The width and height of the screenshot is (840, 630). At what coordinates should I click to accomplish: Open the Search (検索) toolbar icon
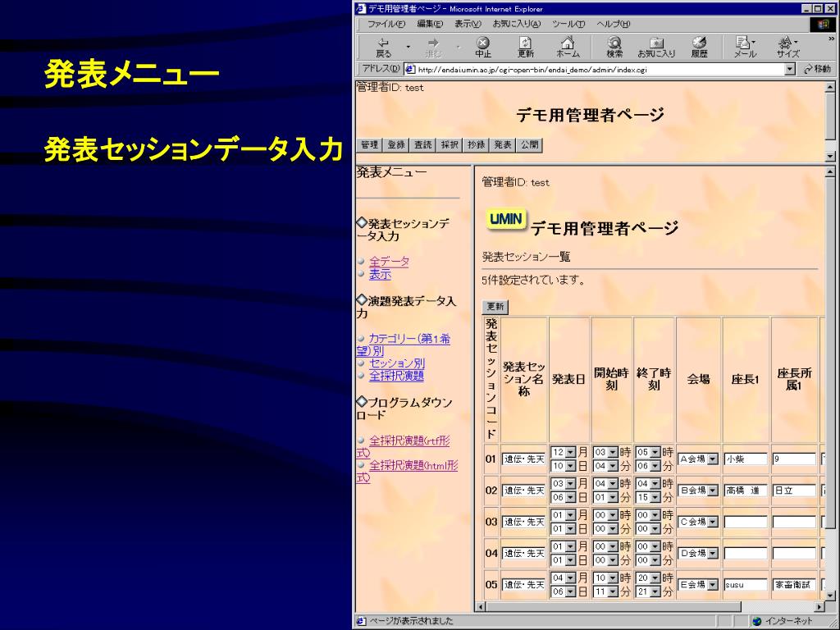614,47
